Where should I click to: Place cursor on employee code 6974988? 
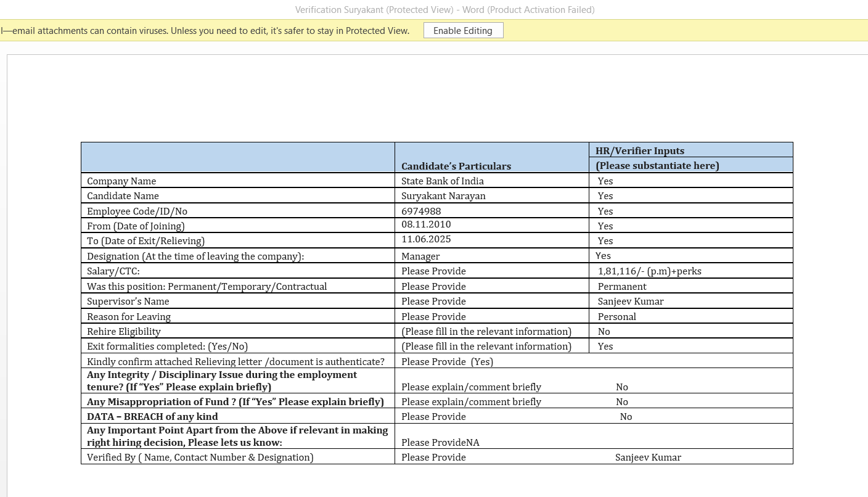421,211
